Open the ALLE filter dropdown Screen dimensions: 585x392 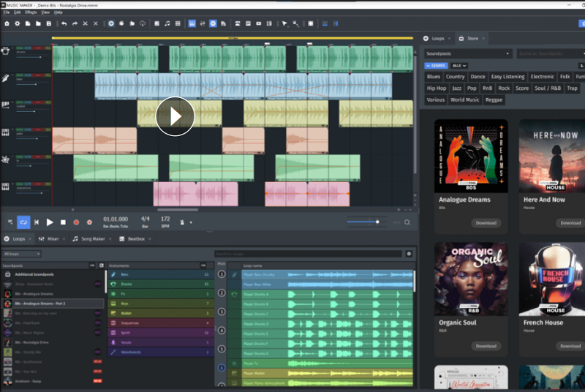(459, 66)
